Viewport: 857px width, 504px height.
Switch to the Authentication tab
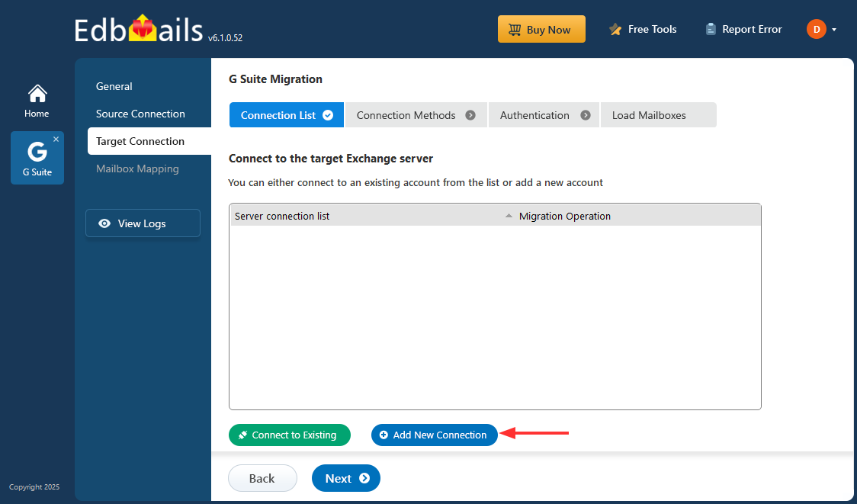[x=534, y=114]
